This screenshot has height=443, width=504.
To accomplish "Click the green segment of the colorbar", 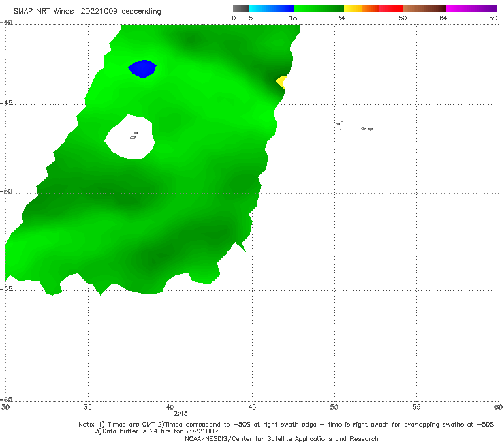I will (x=319, y=8).
